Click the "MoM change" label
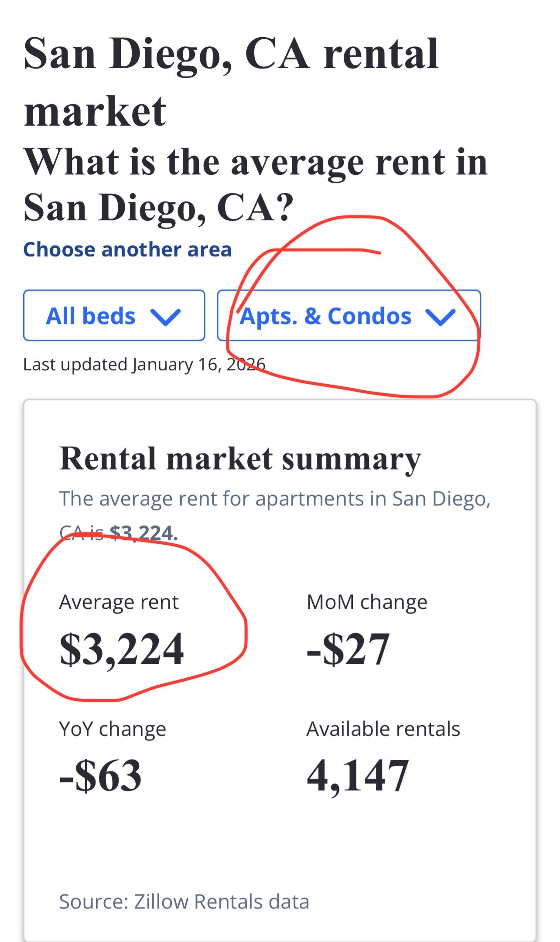Image resolution: width=560 pixels, height=942 pixels. (367, 602)
